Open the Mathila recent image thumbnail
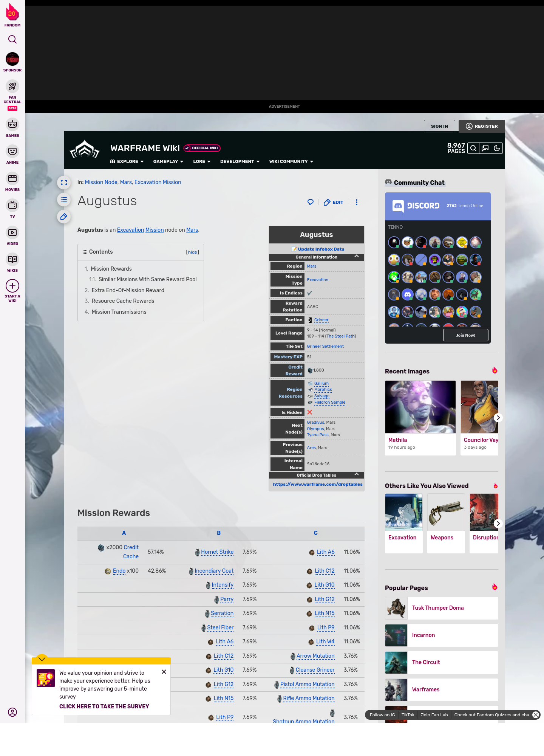Image resolution: width=544 pixels, height=756 pixels. (x=420, y=407)
